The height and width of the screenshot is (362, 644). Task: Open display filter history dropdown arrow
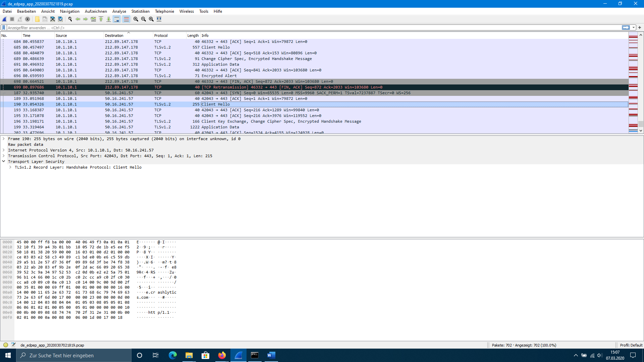click(x=634, y=28)
